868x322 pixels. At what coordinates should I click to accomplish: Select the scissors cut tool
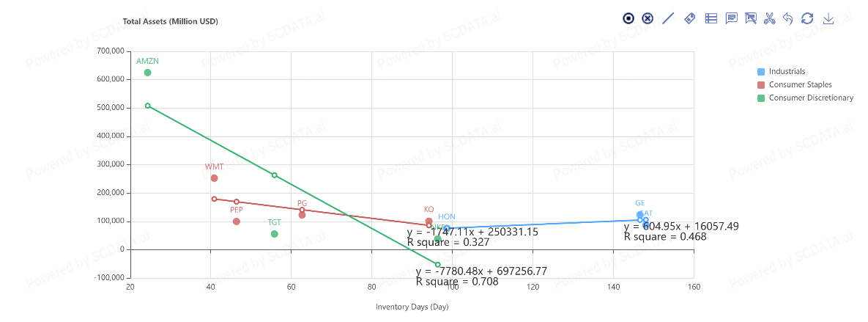[x=769, y=18]
